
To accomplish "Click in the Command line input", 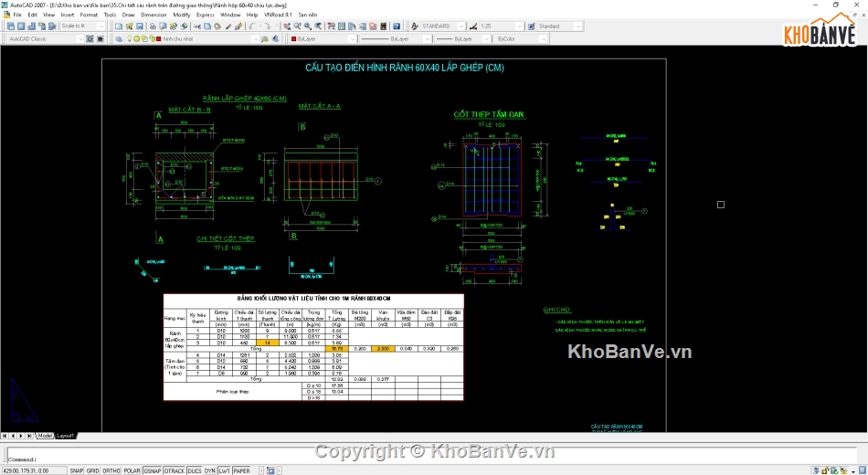I will (432, 459).
